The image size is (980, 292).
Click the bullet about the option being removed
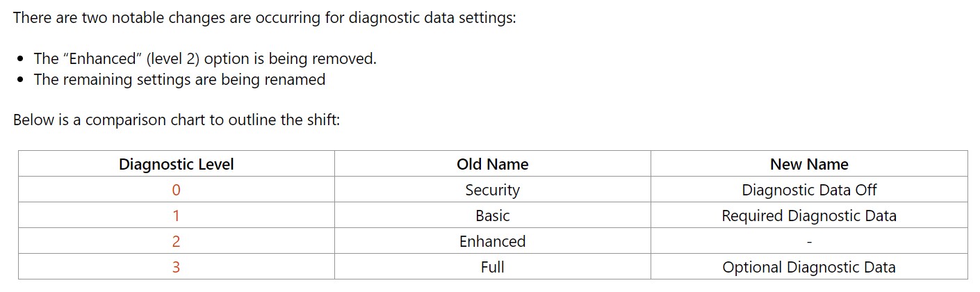click(205, 58)
